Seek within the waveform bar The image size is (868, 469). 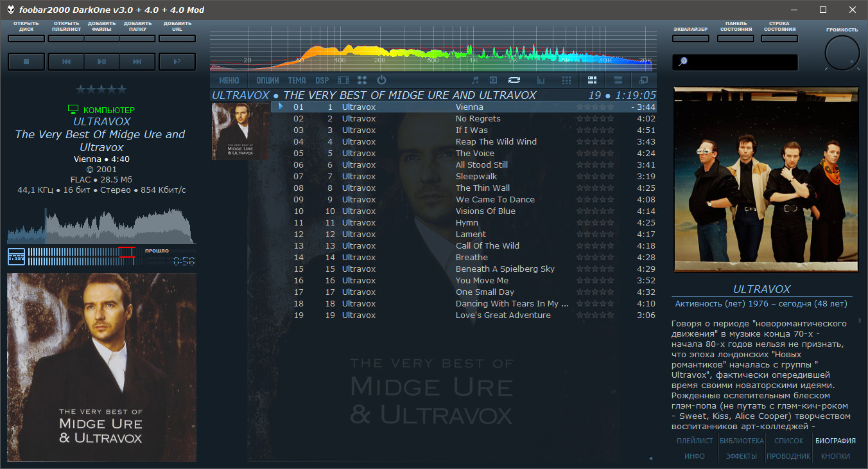[x=101, y=226]
